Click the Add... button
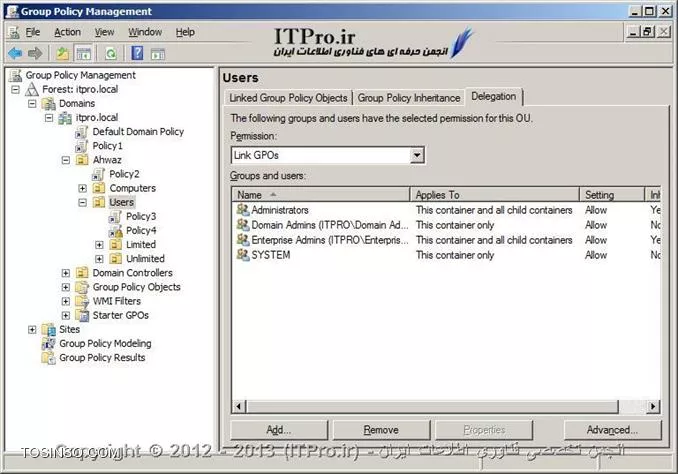This screenshot has height=474, width=678. [x=279, y=430]
